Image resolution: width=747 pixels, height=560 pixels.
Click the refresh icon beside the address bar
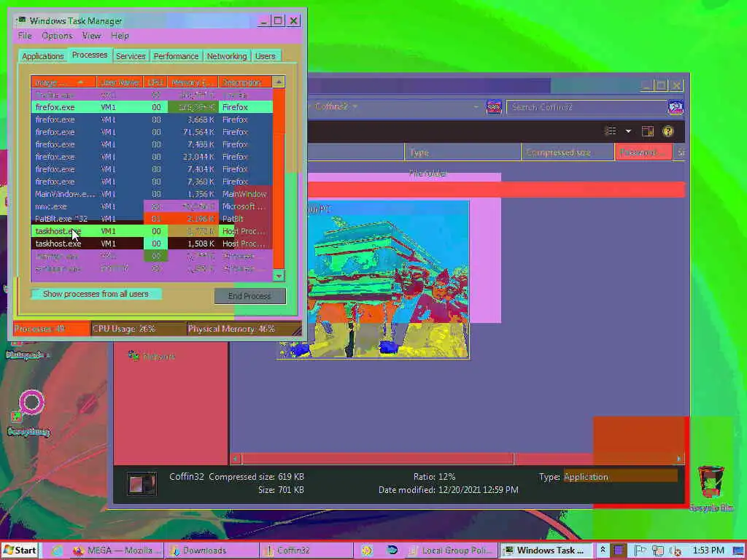tap(494, 107)
